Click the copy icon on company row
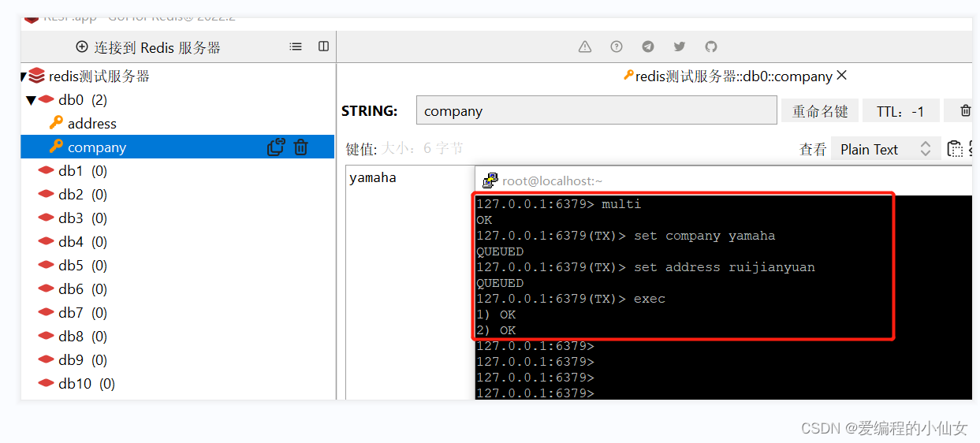The image size is (980, 443). coord(276,147)
